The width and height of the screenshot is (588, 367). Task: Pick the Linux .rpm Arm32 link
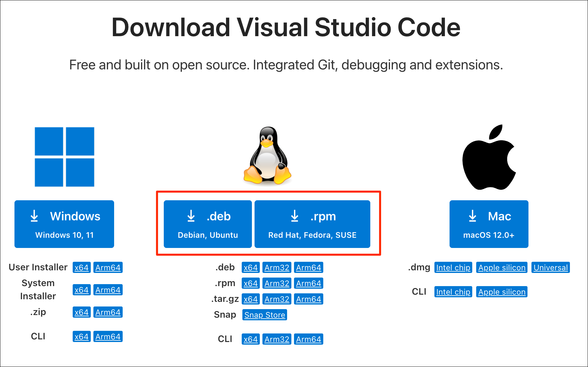[277, 283]
